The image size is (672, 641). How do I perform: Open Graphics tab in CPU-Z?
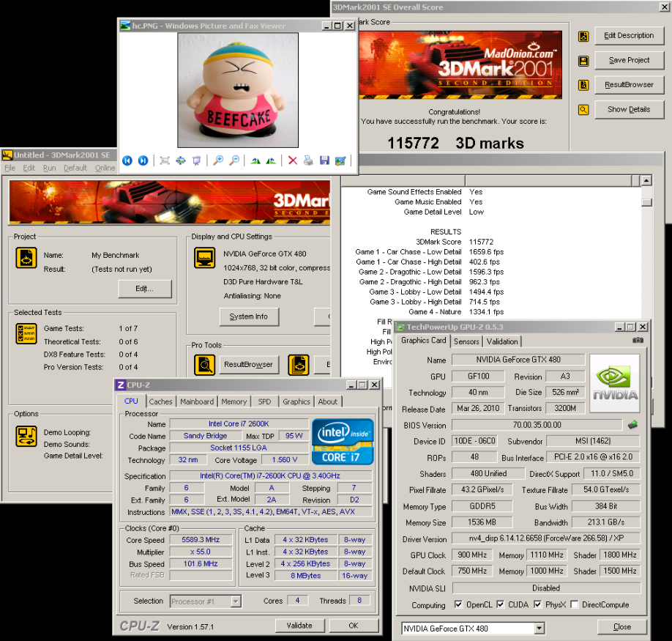(x=296, y=401)
